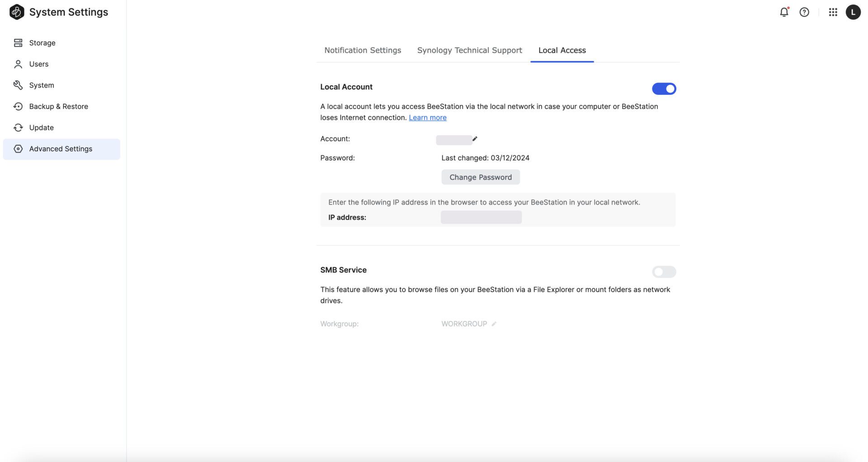
Task: Navigate to Update in sidebar
Action: 42,128
